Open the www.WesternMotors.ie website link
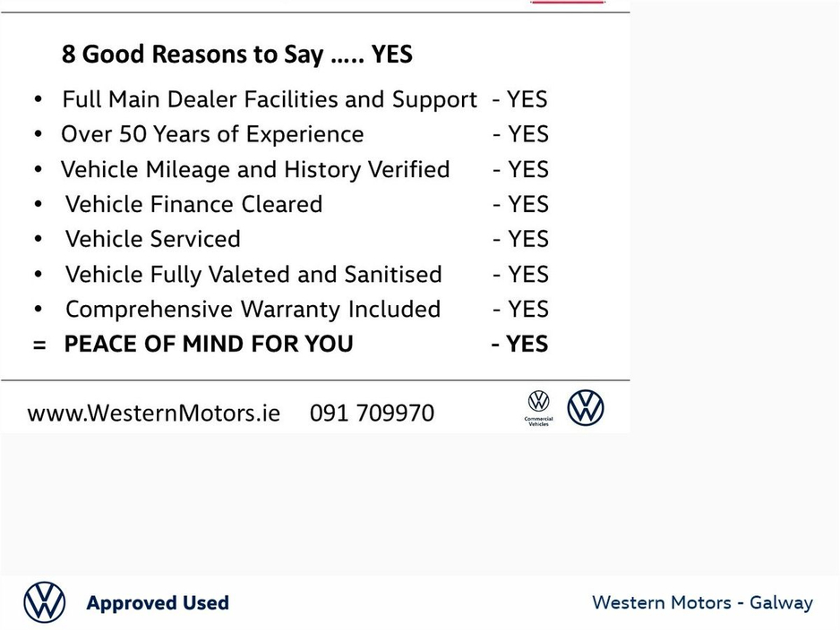Screen dimensions: 840x630 point(154,413)
